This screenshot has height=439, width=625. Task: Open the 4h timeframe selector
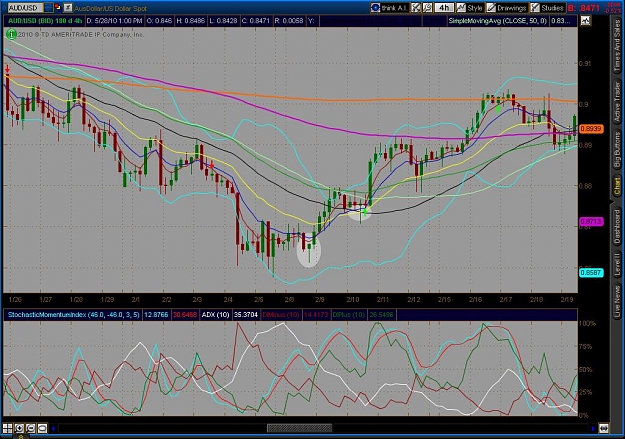(x=444, y=8)
